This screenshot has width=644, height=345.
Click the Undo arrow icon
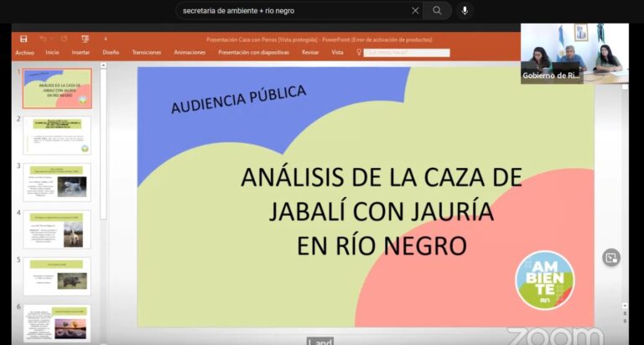43,39
